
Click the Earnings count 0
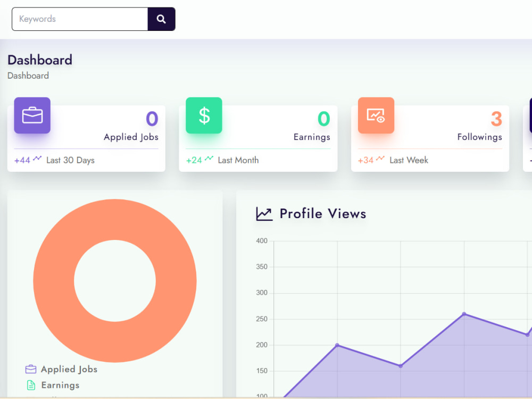click(323, 119)
